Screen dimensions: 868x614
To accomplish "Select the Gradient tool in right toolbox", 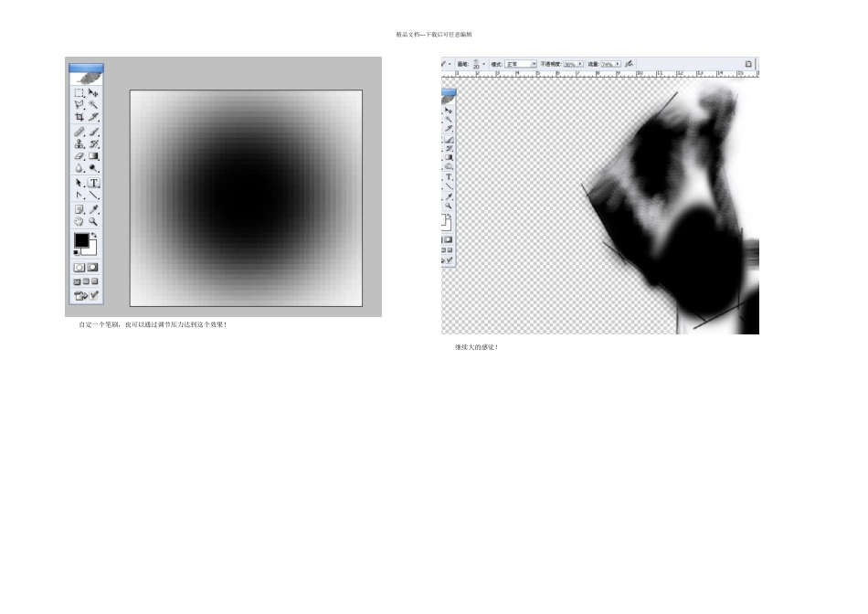I will click(449, 157).
